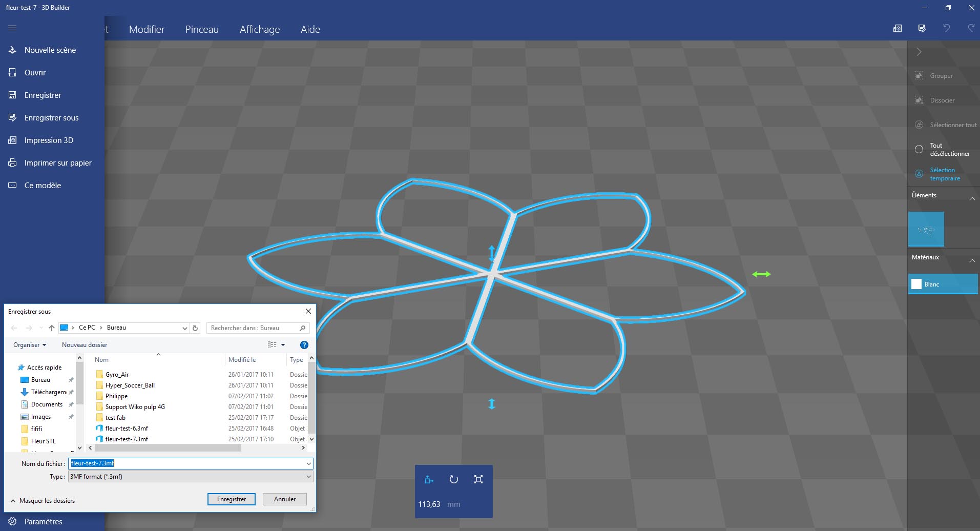Click the Enregistrer disk icon

(x=12, y=95)
